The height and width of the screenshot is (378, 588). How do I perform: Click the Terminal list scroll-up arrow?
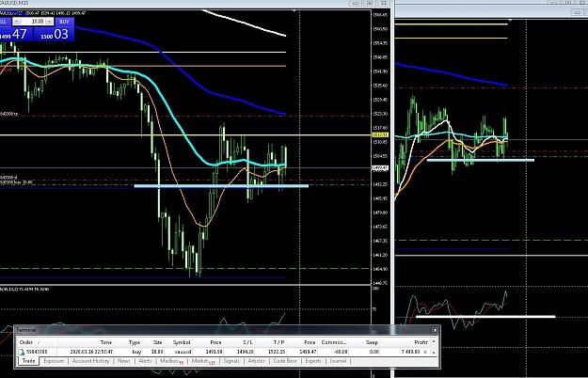click(434, 341)
